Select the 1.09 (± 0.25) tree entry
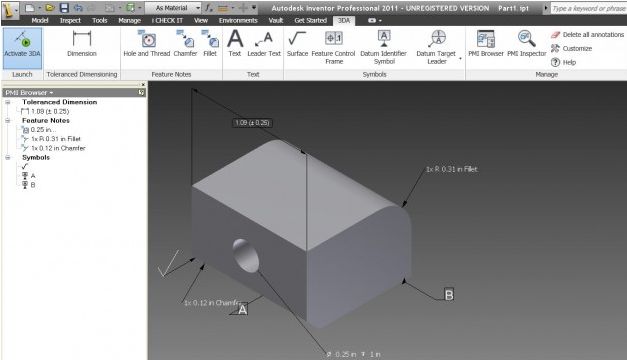The height and width of the screenshot is (360, 627). point(45,111)
